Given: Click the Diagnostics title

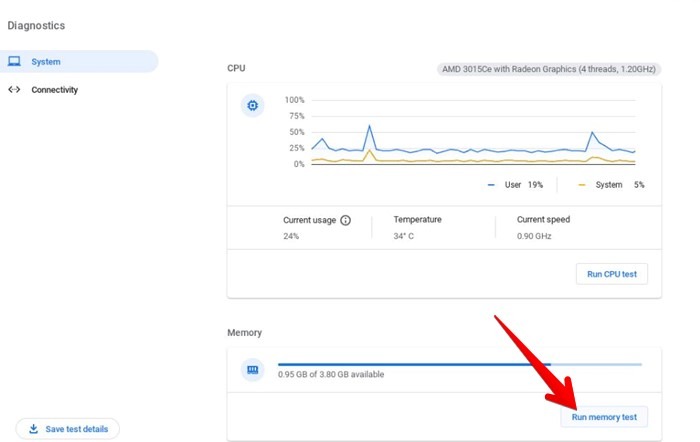Looking at the screenshot, I should tap(36, 25).
